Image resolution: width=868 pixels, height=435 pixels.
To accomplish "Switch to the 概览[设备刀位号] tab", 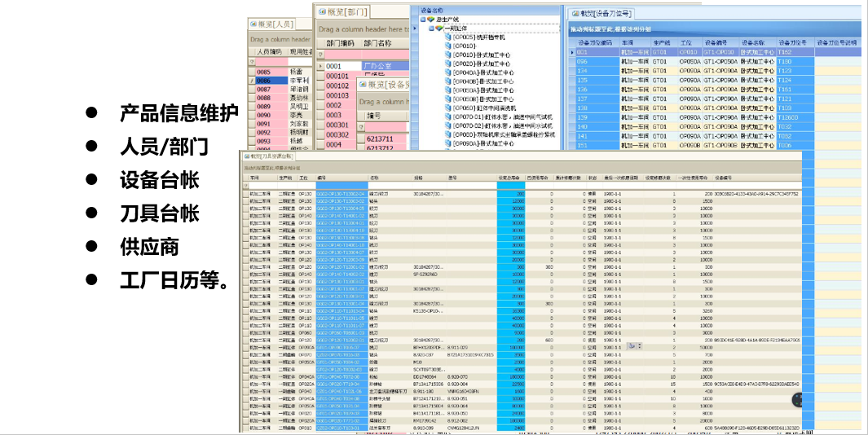I will (607, 14).
